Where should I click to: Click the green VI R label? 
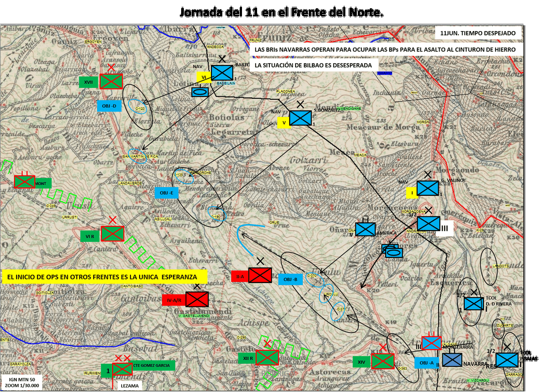tap(90, 236)
